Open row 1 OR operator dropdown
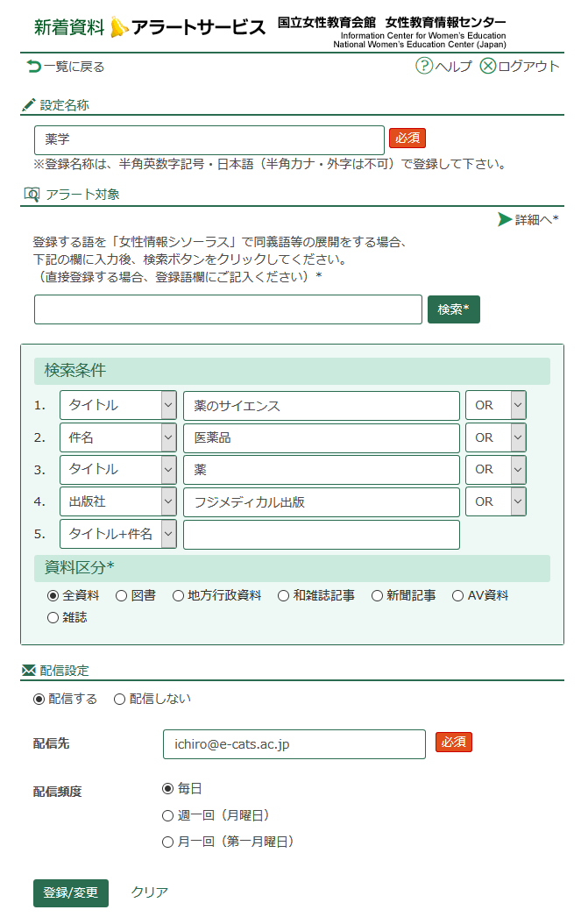Screen dimensions: 588x924 click(x=495, y=405)
